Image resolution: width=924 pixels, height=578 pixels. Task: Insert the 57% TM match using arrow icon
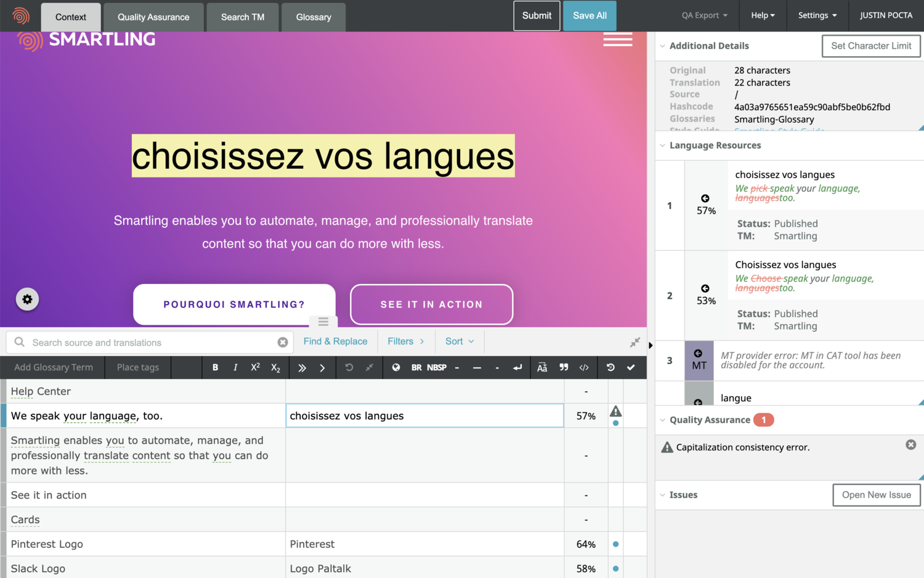click(x=705, y=198)
